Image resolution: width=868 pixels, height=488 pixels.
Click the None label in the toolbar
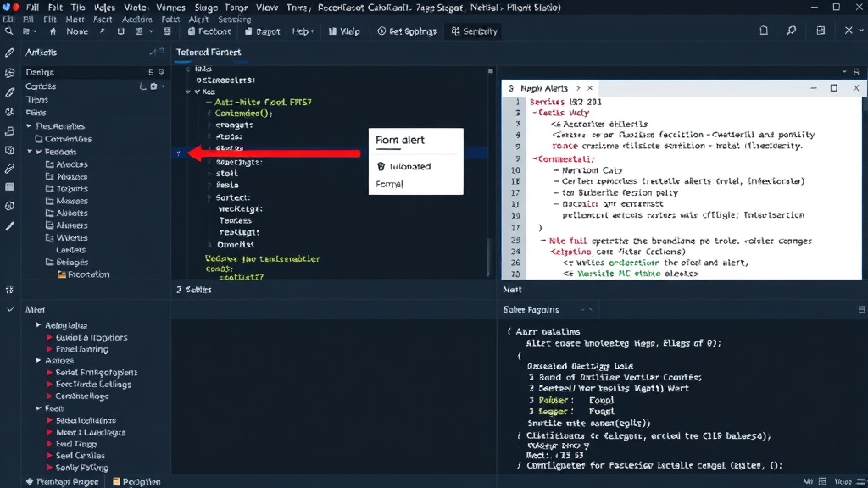[x=77, y=31]
